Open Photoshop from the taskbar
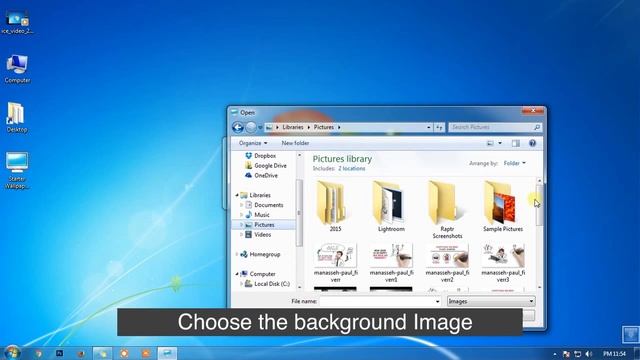 tap(59, 353)
